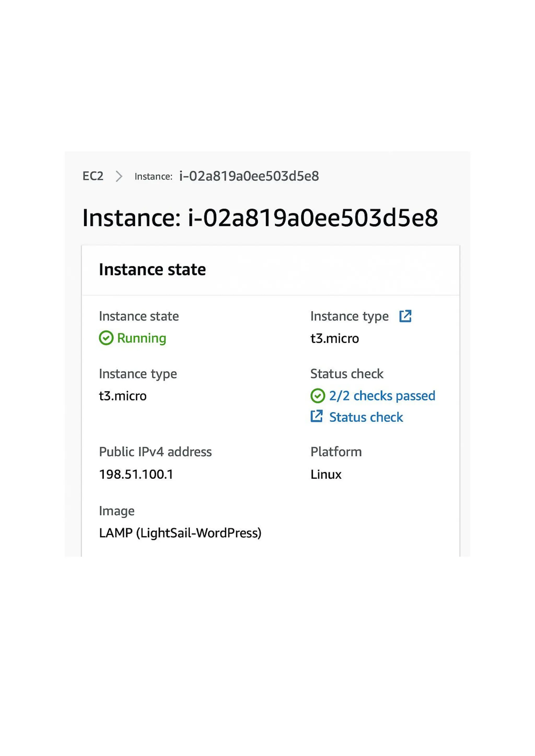Viewport: 535px width, 756px height.
Task: Open the external link icon beside Instance type
Action: (405, 316)
